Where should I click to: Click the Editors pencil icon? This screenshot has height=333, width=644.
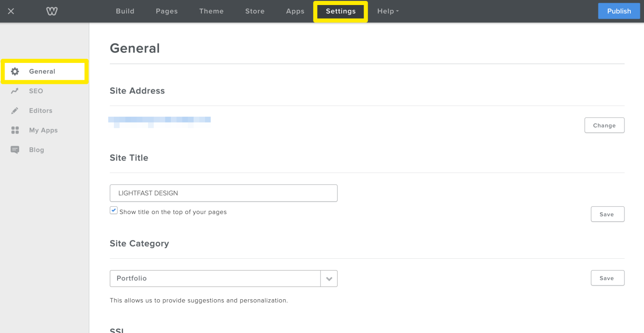pyautogui.click(x=15, y=110)
